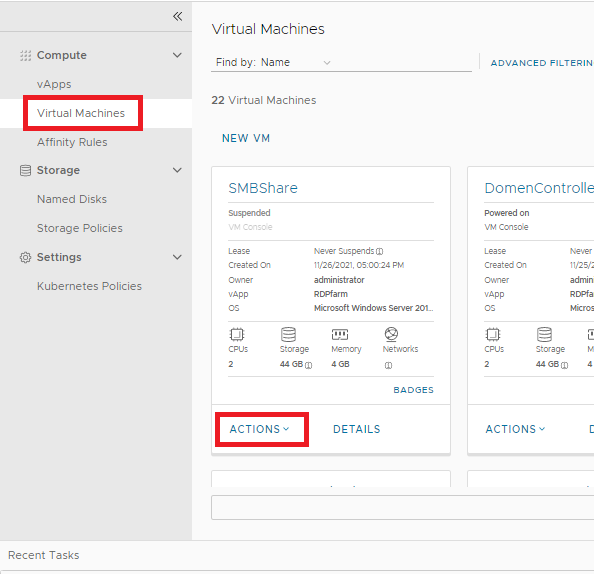This screenshot has width=594, height=574.
Task: Click SMBShare Networks globe icon
Action: tap(391, 334)
